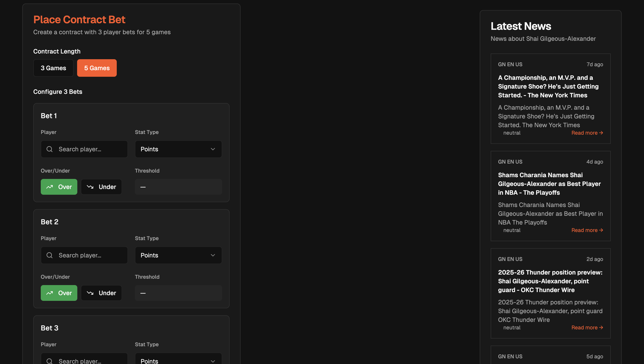This screenshot has width=644, height=364.
Task: Open the Bet 3 Stat Type dropdown
Action: (178, 360)
